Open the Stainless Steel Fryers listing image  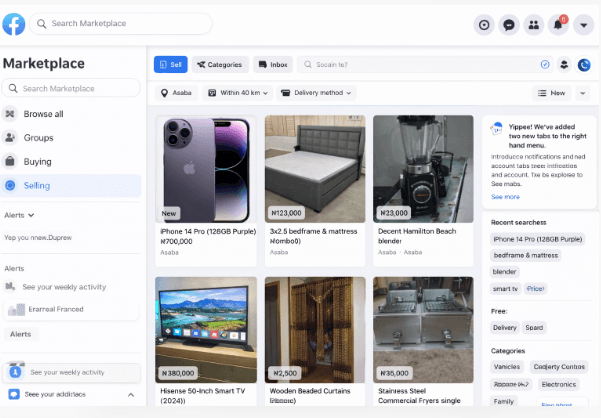pos(423,330)
